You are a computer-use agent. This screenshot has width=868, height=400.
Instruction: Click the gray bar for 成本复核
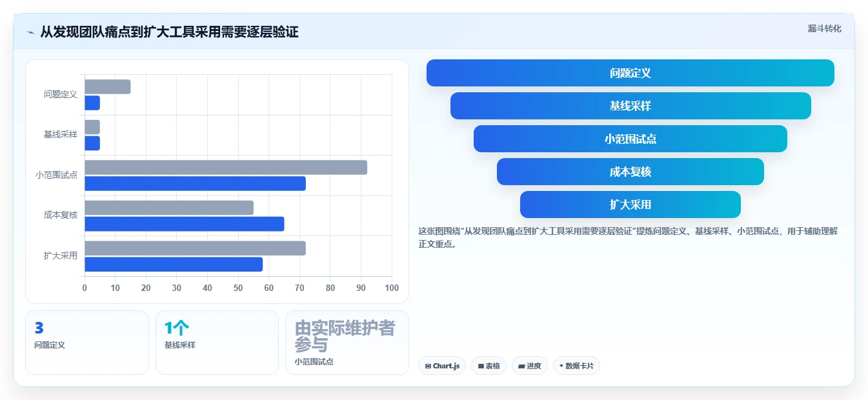click(169, 208)
